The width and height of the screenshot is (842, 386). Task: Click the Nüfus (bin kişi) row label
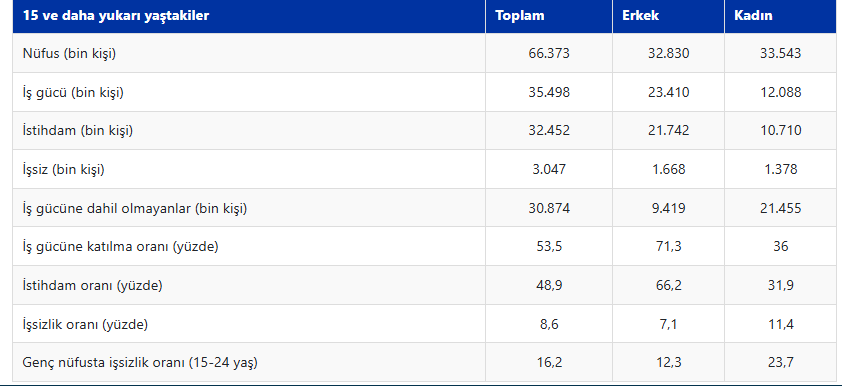(69, 54)
